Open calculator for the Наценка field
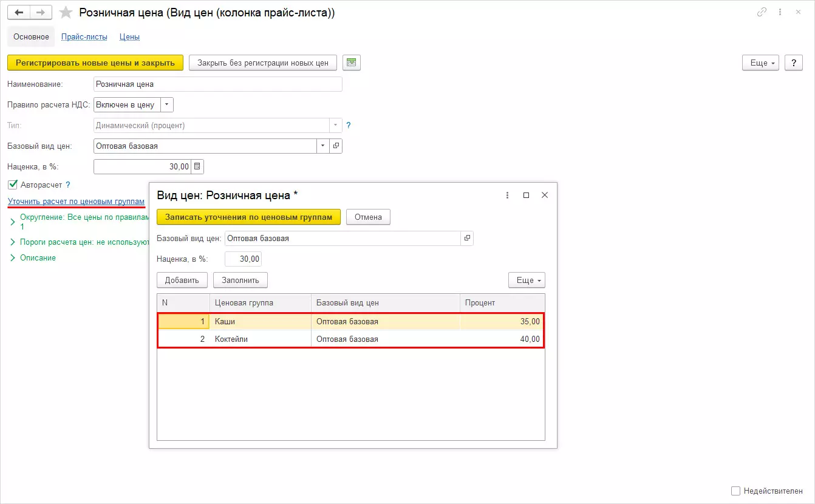 [197, 166]
